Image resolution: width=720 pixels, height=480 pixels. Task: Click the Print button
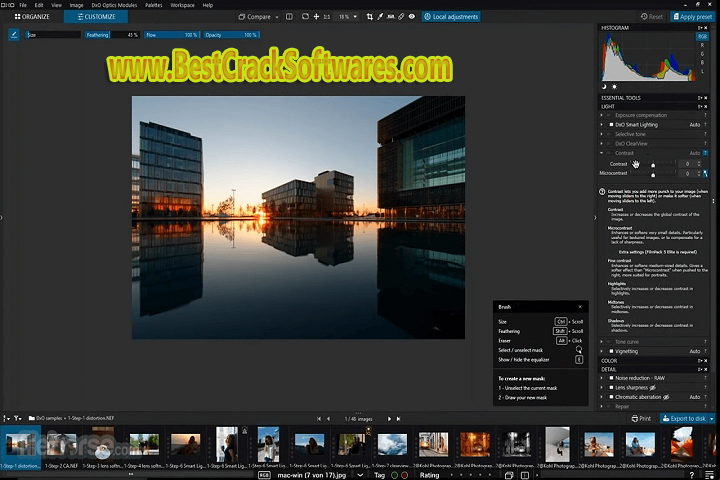coord(641,418)
